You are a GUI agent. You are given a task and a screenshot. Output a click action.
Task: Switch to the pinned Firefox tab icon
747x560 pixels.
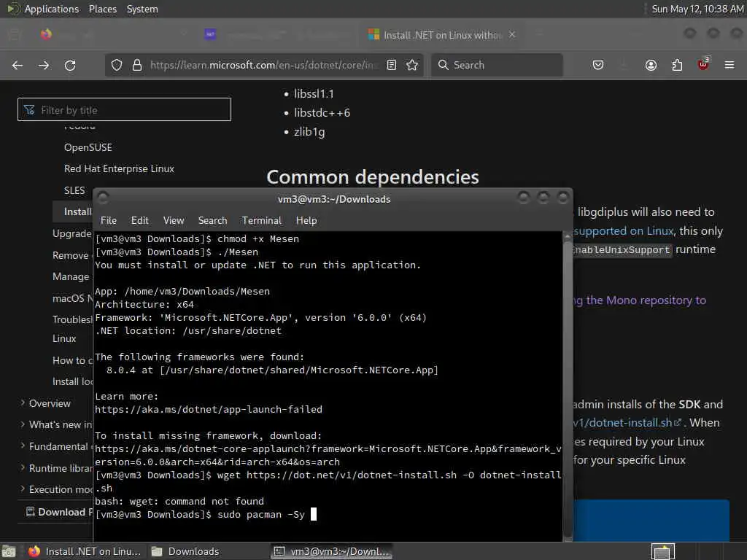pyautogui.click(x=46, y=34)
